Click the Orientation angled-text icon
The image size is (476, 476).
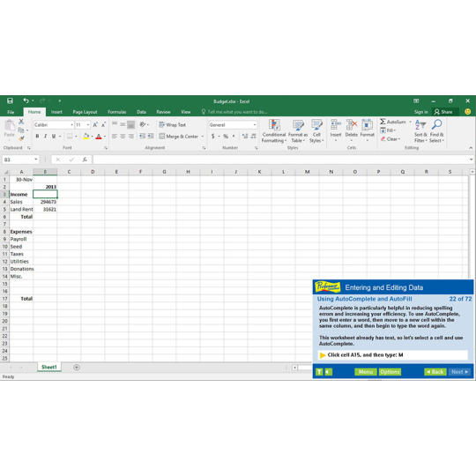tap(143, 124)
